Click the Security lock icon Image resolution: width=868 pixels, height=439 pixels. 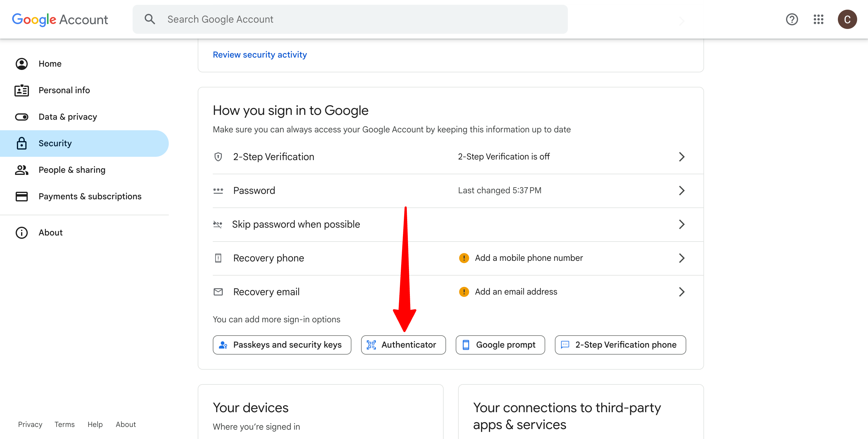(x=22, y=143)
